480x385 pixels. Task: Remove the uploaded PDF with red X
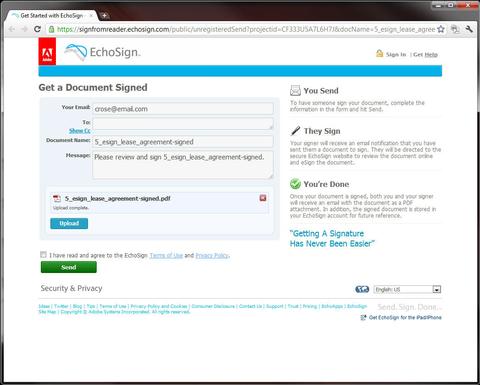[x=263, y=198]
